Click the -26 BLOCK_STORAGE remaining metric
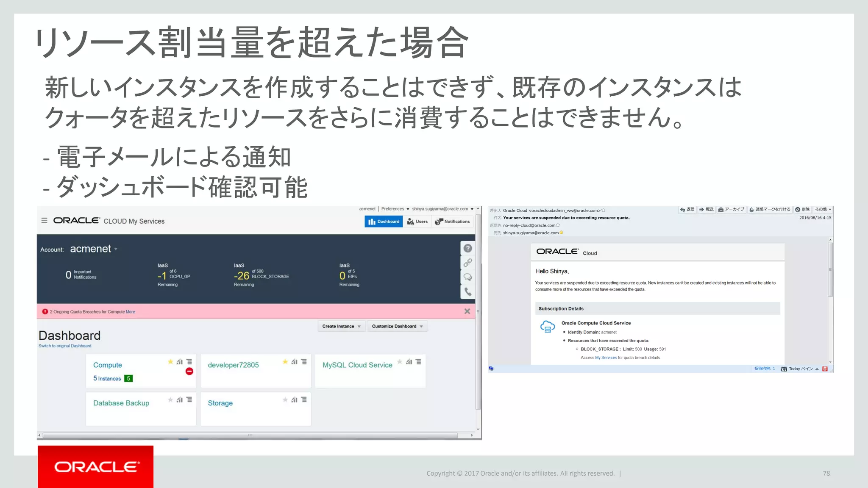The width and height of the screenshot is (868, 488). pos(262,275)
